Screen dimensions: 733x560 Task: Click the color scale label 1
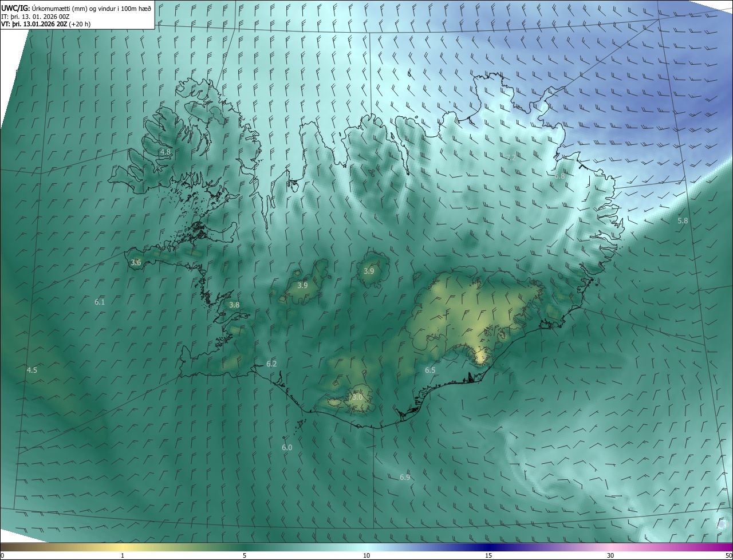pyautogui.click(x=123, y=555)
